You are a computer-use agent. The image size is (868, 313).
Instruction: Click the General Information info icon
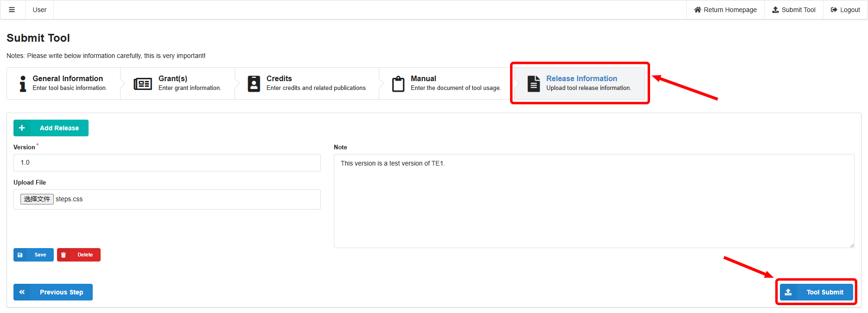click(23, 83)
